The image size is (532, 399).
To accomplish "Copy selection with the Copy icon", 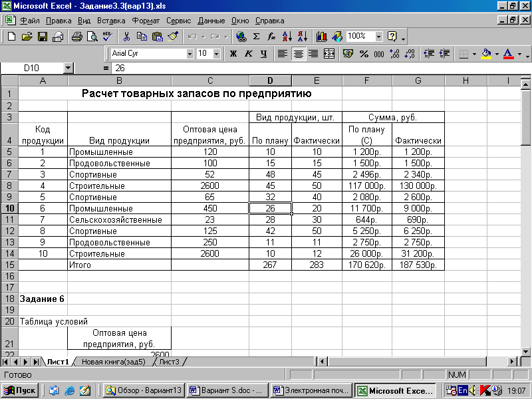I will pyautogui.click(x=142, y=37).
